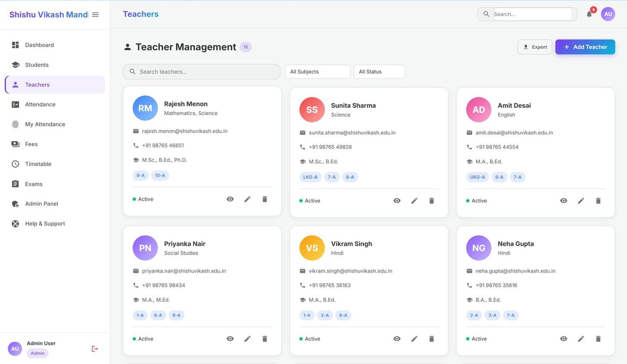View Sunita Sharma details via eye icon
Image resolution: width=627 pixels, height=364 pixels.
(397, 201)
